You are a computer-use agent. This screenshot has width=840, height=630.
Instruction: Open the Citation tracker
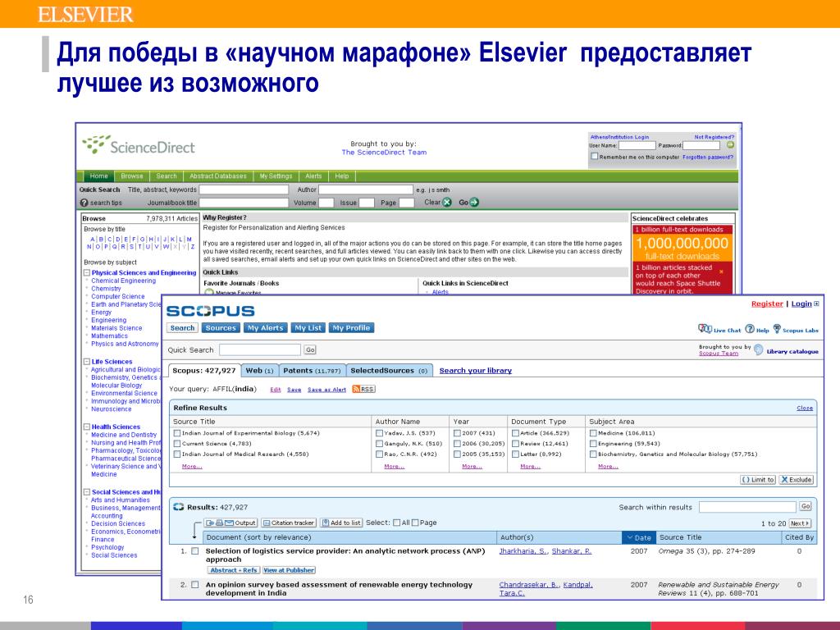(288, 523)
